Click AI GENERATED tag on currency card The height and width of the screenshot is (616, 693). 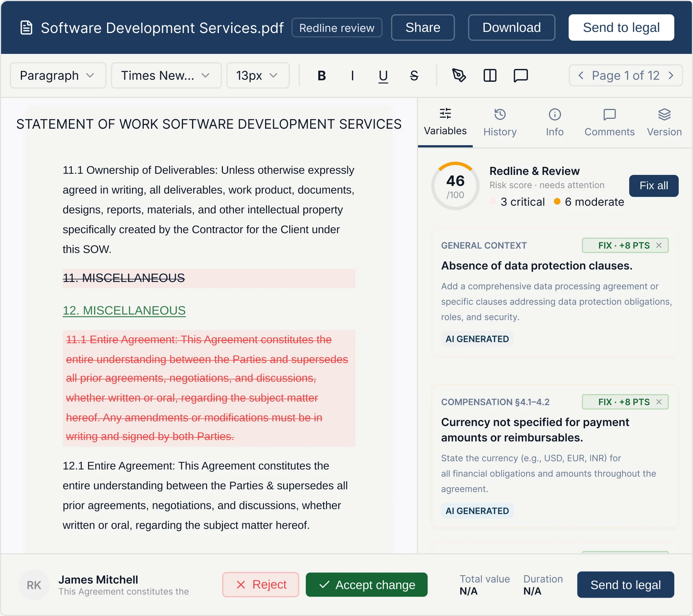477,511
